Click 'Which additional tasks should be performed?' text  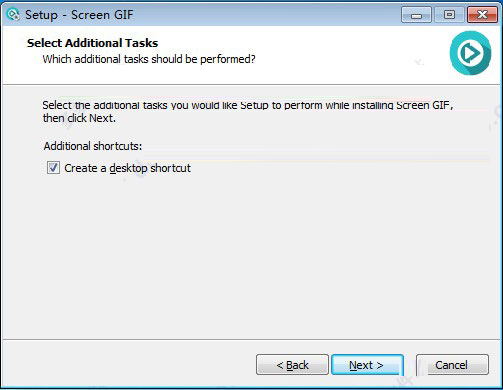149,59
